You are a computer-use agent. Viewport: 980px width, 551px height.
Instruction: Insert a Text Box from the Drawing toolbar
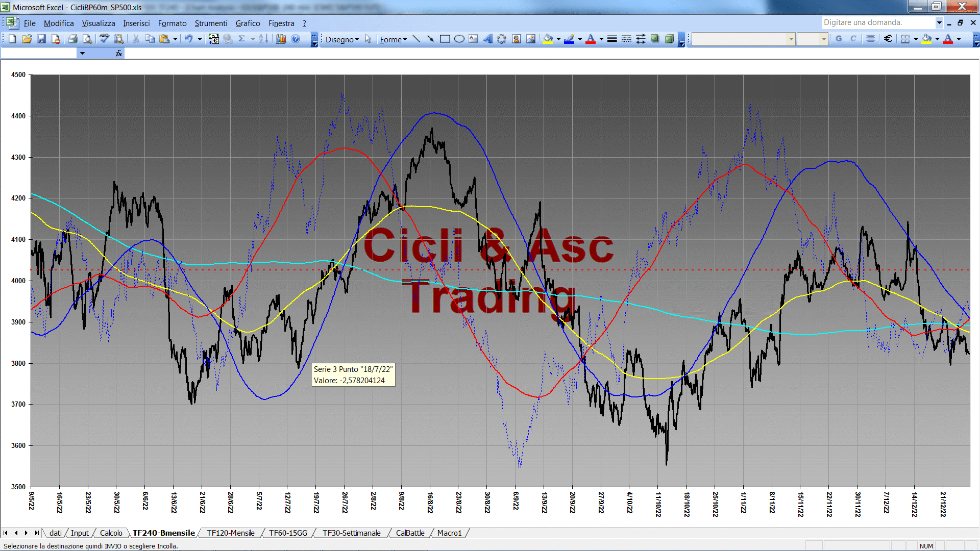(x=474, y=39)
